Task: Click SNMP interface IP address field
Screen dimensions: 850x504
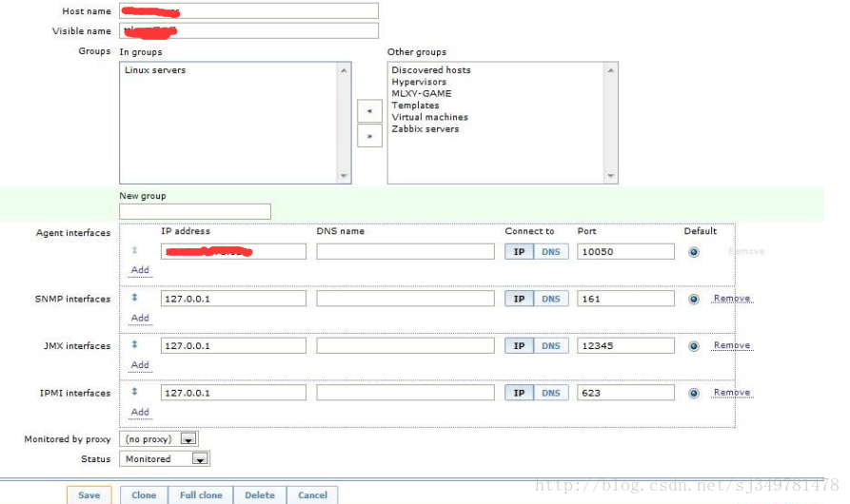Action: [x=233, y=299]
